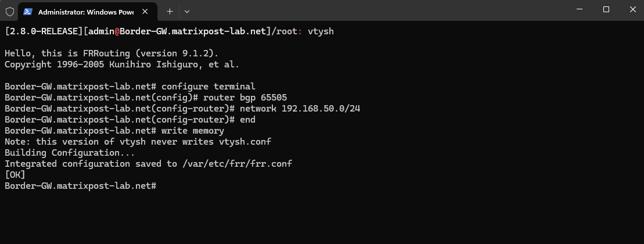Viewport: 644px width, 244px height.
Task: Click the [2.8.0-RELEASE] version text
Action: [x=44, y=31]
